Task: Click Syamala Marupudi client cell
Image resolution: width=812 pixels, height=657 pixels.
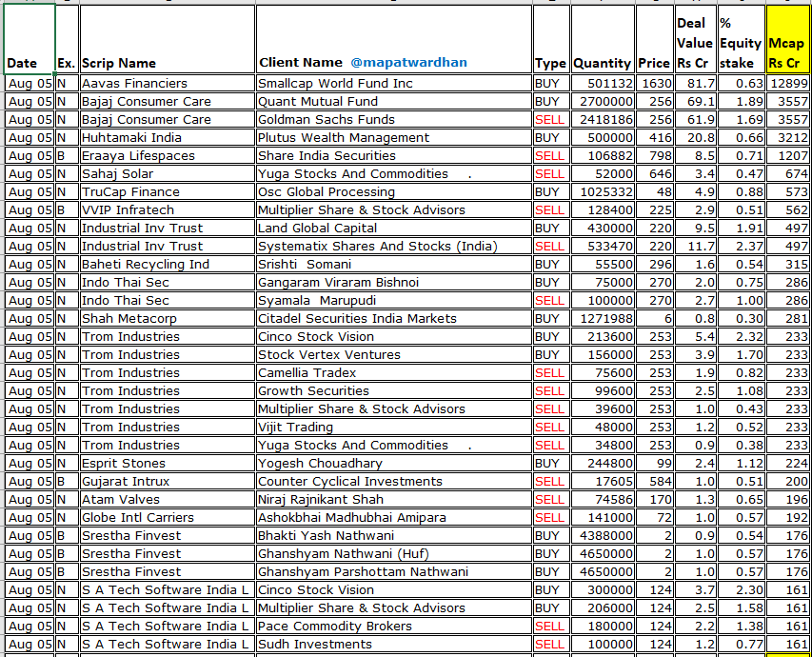Action: (x=393, y=301)
